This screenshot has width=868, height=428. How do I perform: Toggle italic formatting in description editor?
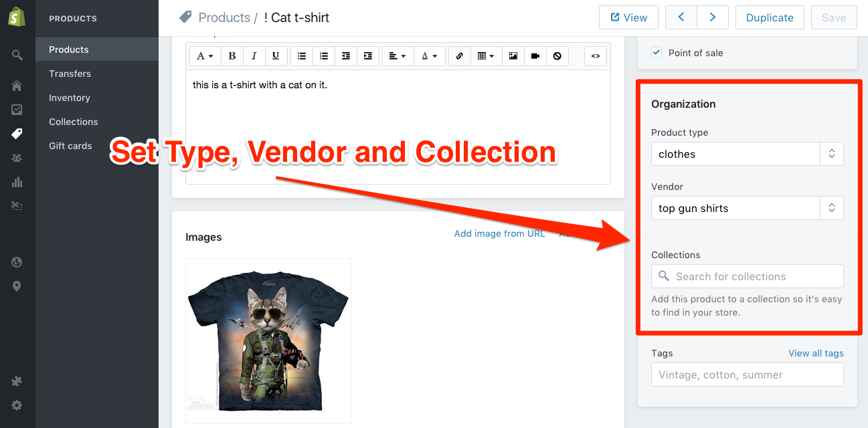pyautogui.click(x=254, y=56)
